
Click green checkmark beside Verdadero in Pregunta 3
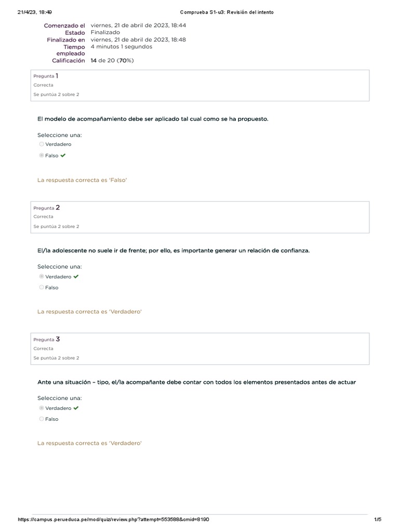[76, 408]
